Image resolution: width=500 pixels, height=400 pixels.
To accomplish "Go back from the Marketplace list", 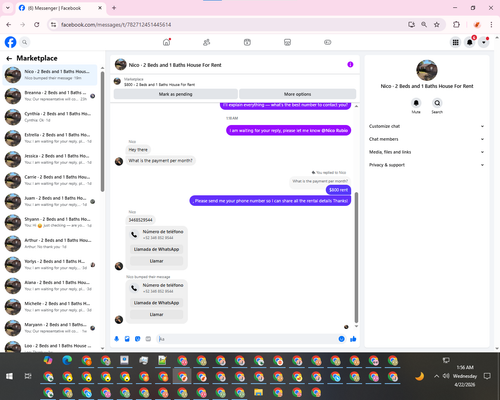I will tap(9, 58).
